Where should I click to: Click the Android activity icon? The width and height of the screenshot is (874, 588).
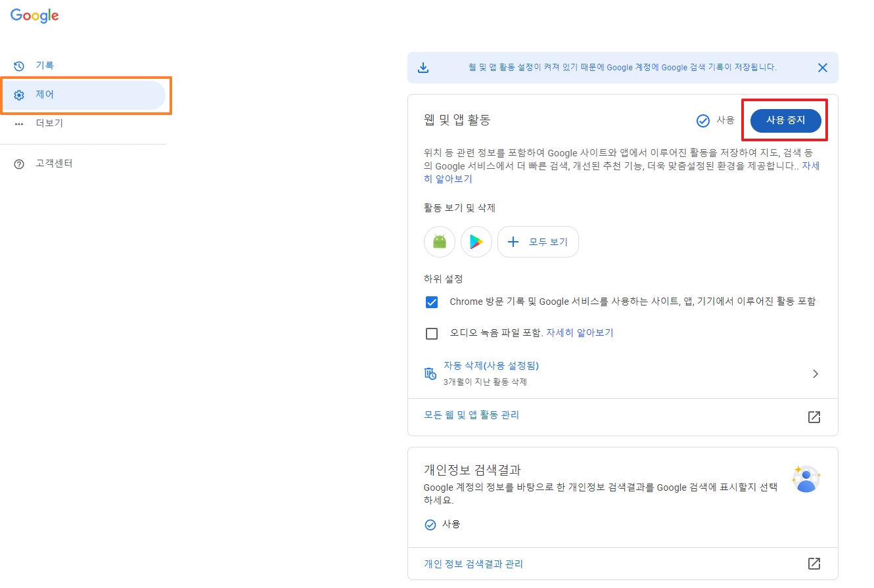pyautogui.click(x=440, y=242)
